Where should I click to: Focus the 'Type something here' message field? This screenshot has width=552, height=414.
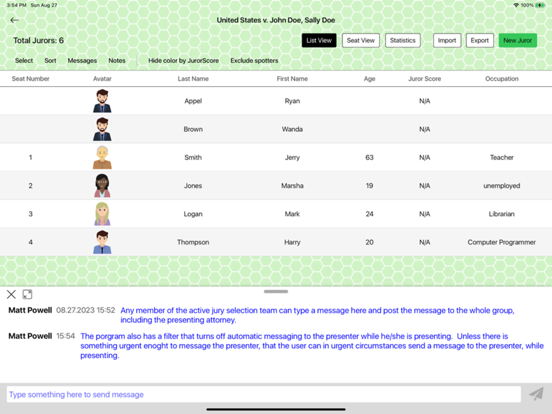264,394
